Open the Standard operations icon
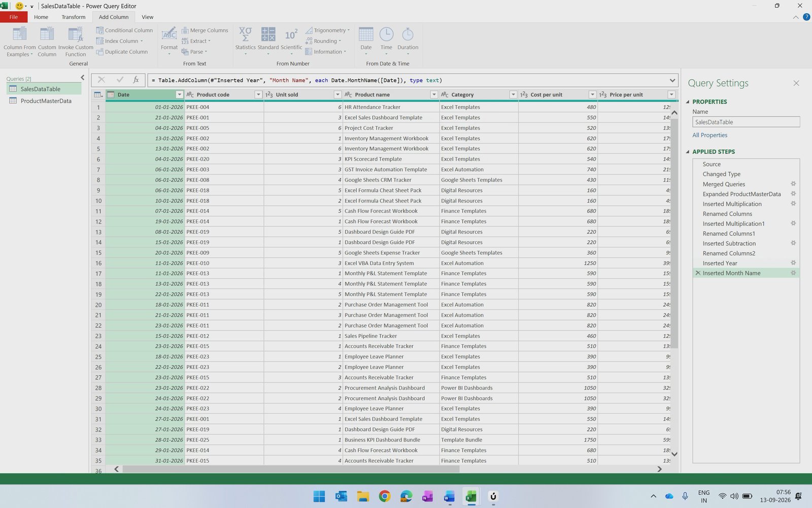 268,34
